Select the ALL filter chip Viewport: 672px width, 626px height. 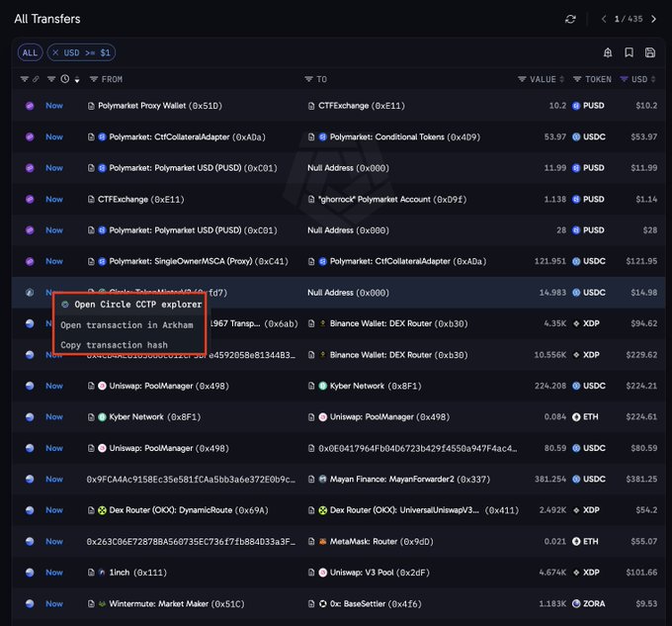(x=30, y=52)
